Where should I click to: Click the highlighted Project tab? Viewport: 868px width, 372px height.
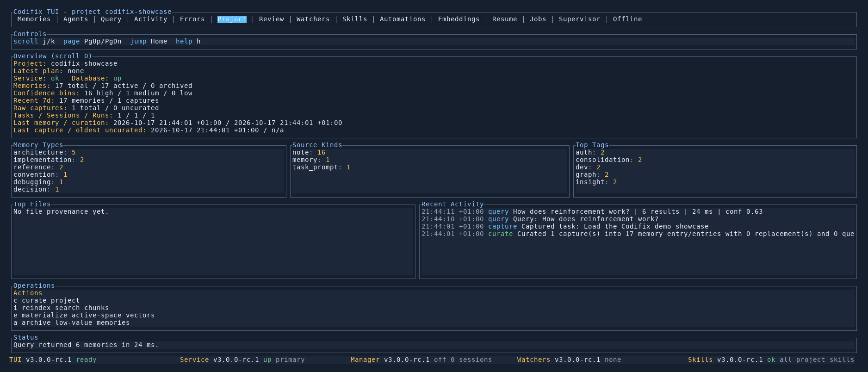tap(232, 19)
